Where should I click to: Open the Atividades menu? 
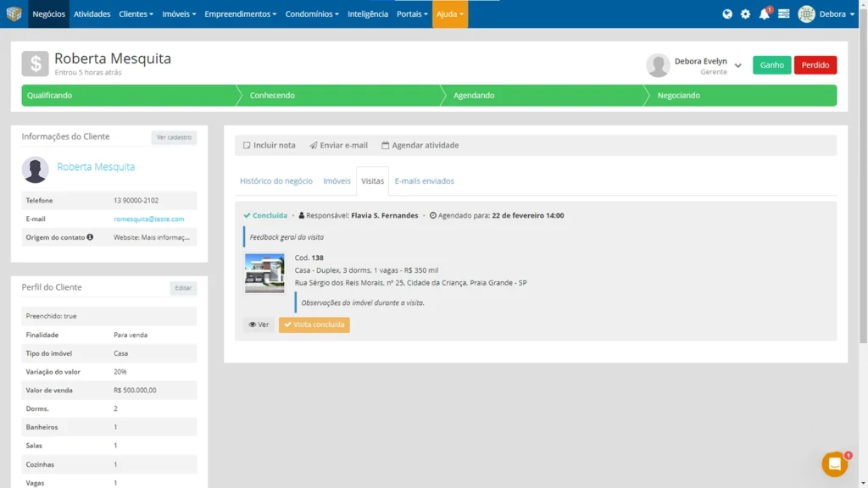pos(92,14)
